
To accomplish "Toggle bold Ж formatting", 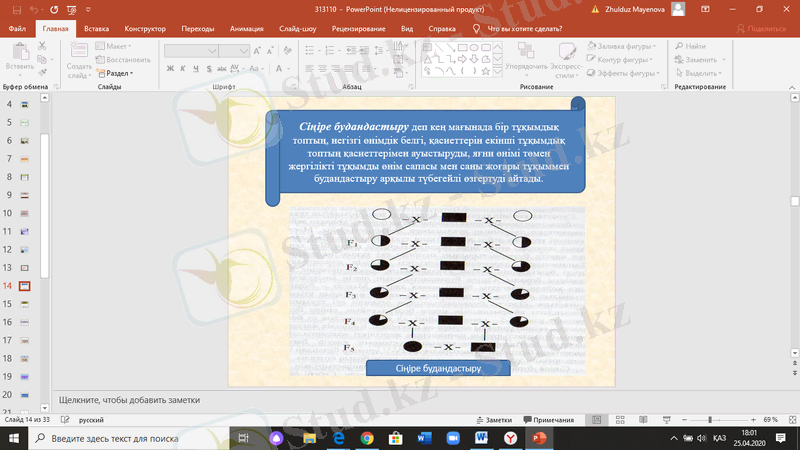I will click(x=170, y=68).
